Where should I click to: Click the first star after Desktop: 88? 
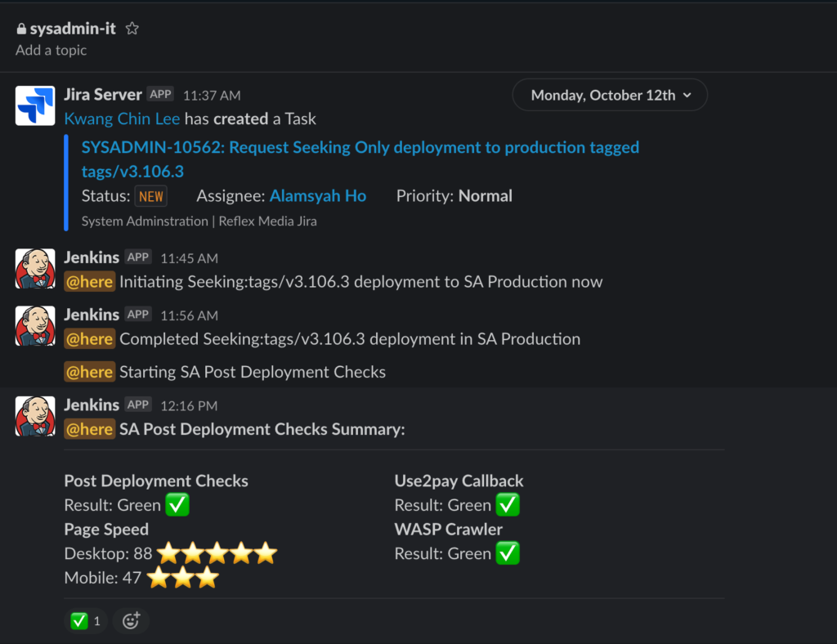tap(168, 552)
